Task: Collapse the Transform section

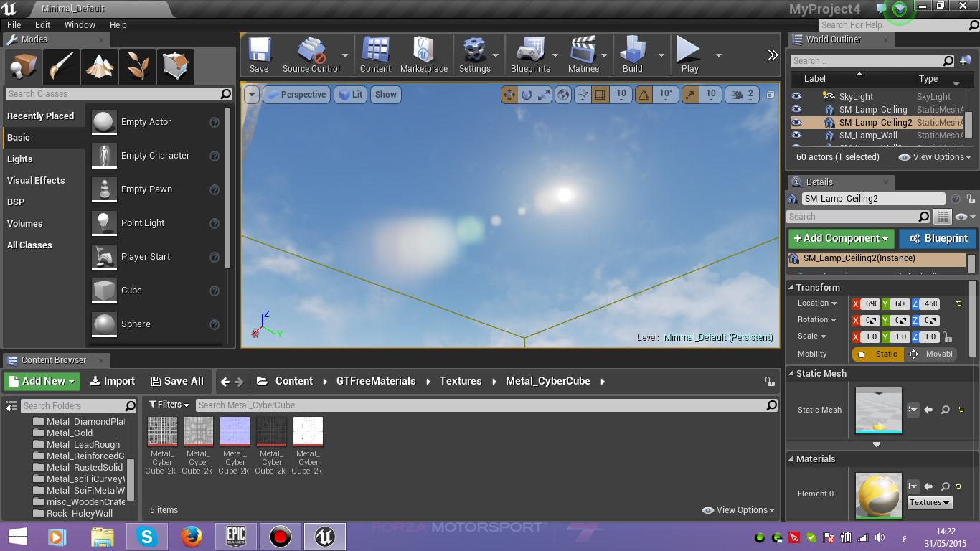Action: click(792, 287)
